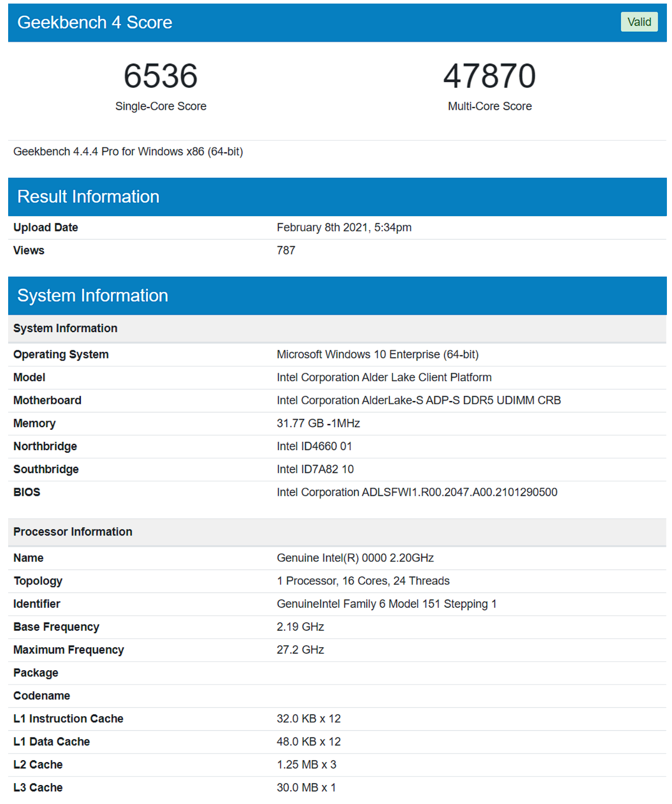Click the processor Name label

28,558
